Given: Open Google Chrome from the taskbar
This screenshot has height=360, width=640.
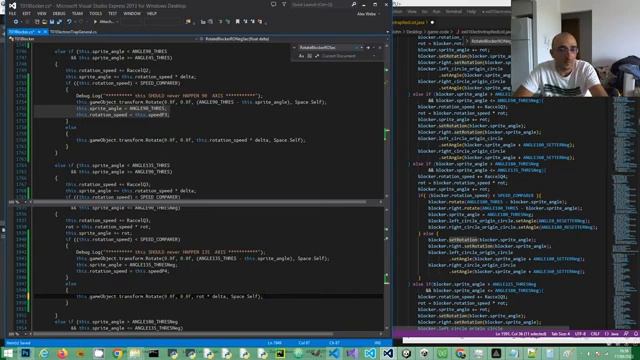Looking at the screenshot, I should point(117,353).
